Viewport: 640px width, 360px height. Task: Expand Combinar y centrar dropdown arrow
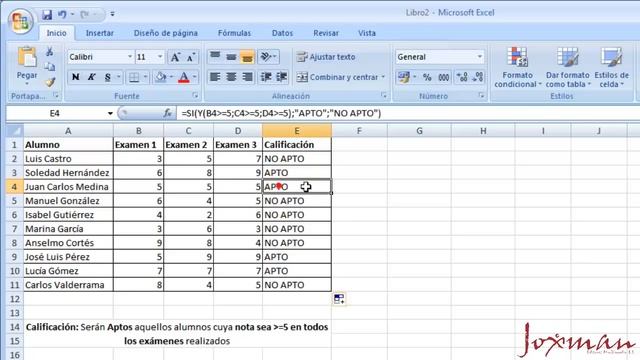click(383, 77)
